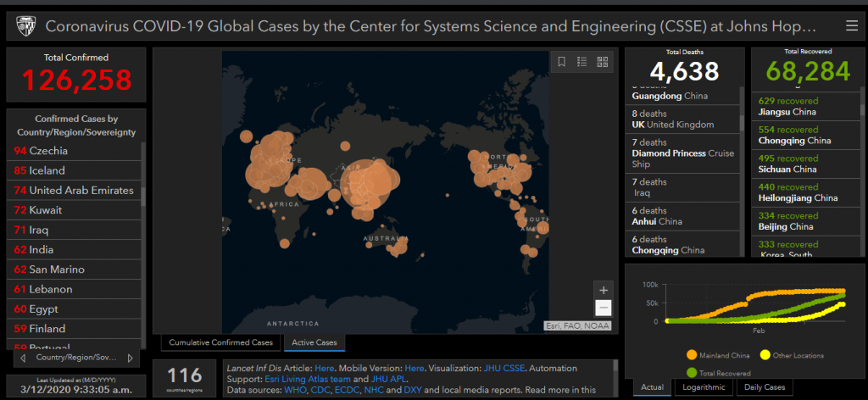Toggle Other Locations series in chart legend
The height and width of the screenshot is (400, 868).
(x=793, y=355)
